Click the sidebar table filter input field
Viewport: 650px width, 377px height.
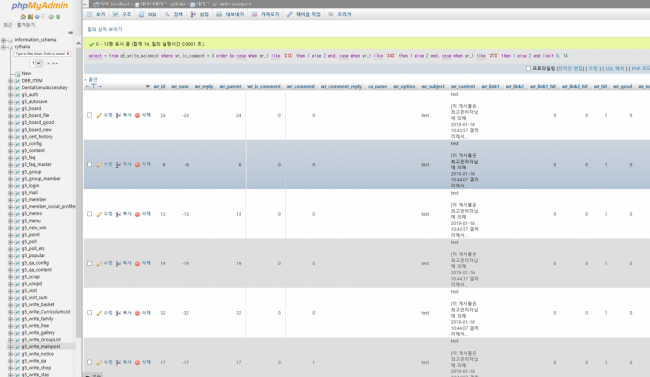(42, 54)
